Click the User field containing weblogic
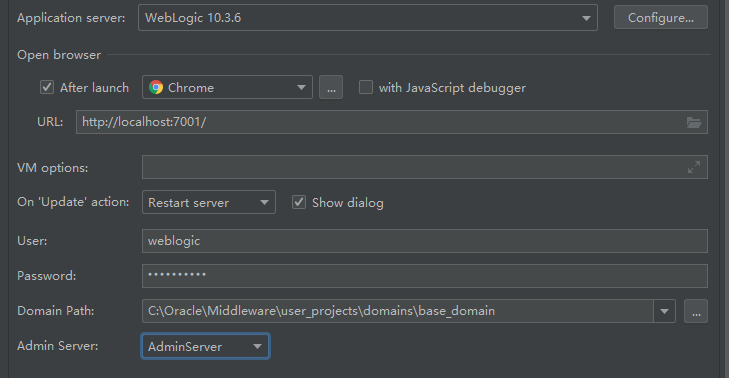729x378 pixels. pyautogui.click(x=424, y=241)
